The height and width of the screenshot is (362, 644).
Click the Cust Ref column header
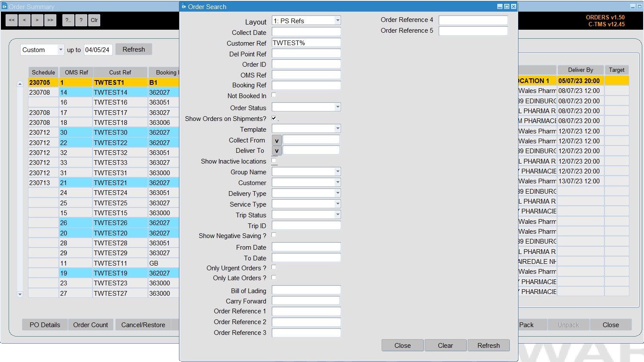tap(120, 72)
